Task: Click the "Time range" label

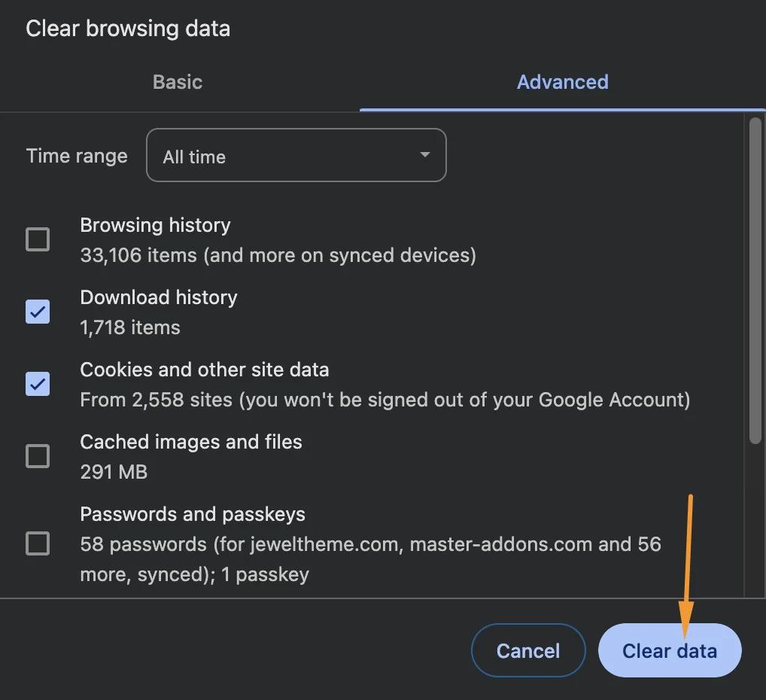Action: pos(77,156)
